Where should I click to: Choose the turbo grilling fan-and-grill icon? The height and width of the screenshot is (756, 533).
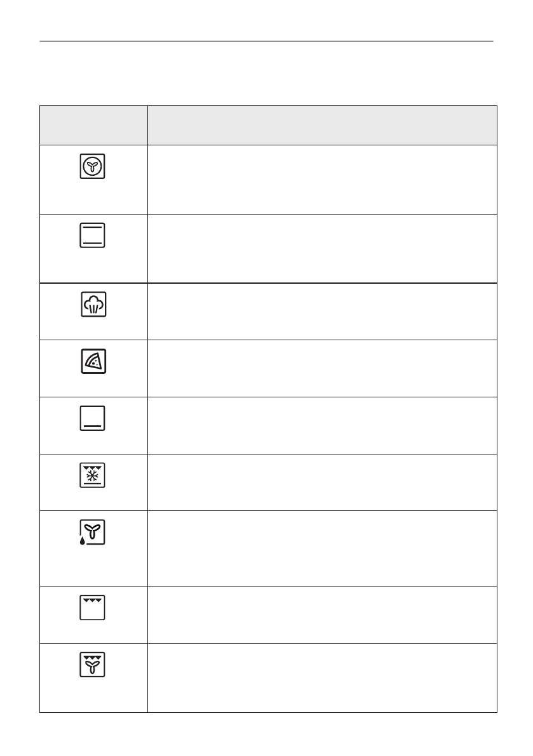93,665
